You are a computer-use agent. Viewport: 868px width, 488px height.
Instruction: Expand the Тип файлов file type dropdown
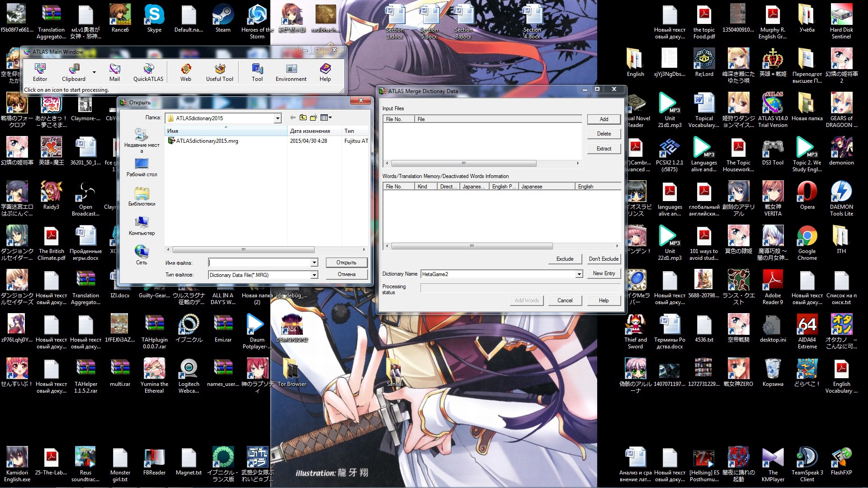tap(314, 275)
